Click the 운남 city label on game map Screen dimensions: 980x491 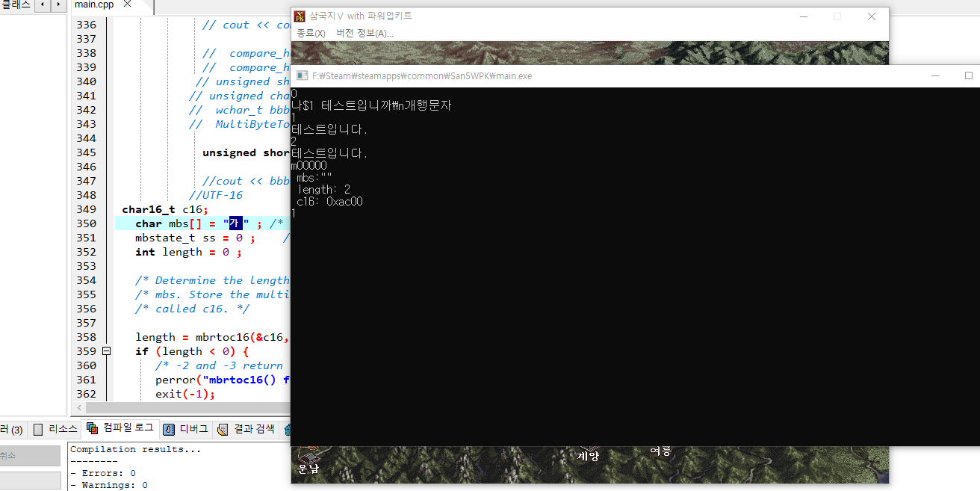[x=308, y=469]
